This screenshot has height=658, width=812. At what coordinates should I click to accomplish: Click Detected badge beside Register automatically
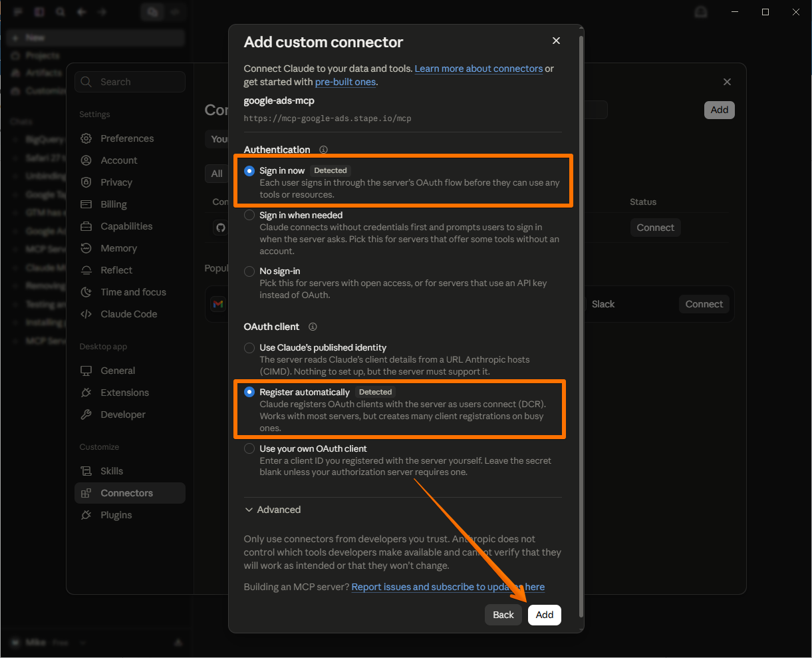point(375,392)
